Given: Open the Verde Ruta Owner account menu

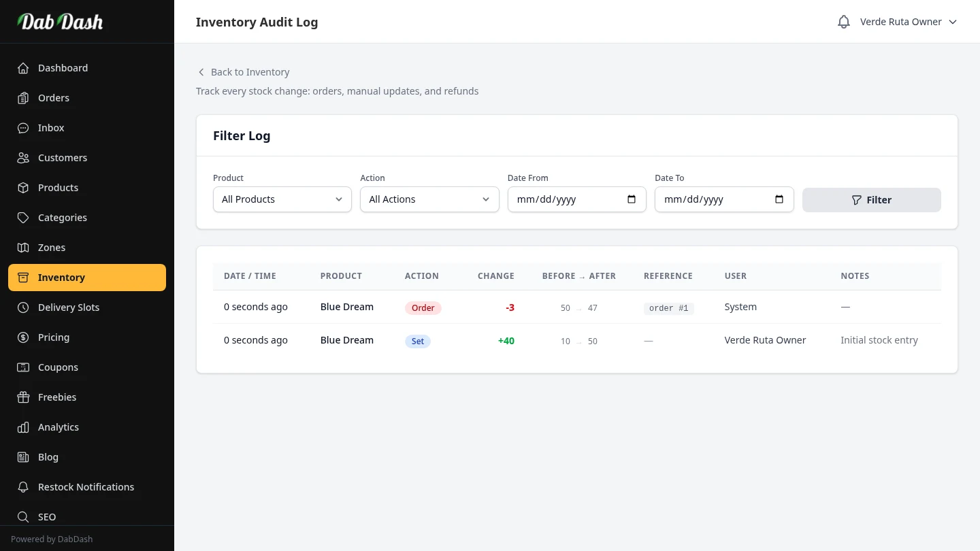Looking at the screenshot, I should 908,22.
